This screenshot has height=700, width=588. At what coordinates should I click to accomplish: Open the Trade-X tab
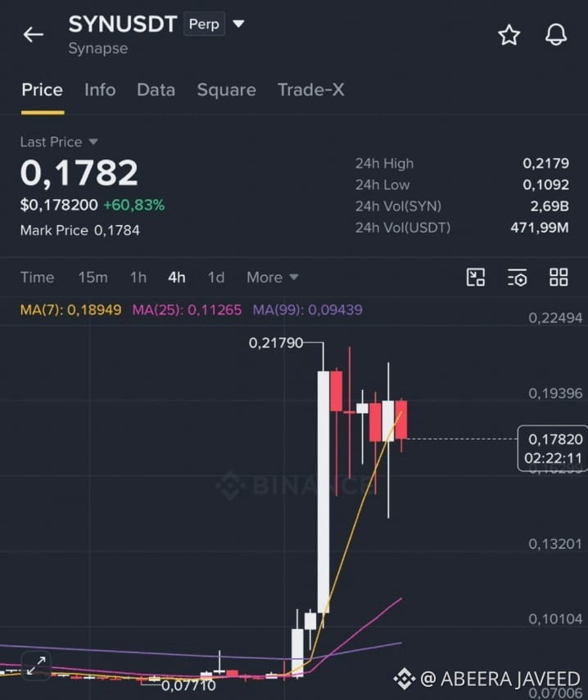coord(310,90)
